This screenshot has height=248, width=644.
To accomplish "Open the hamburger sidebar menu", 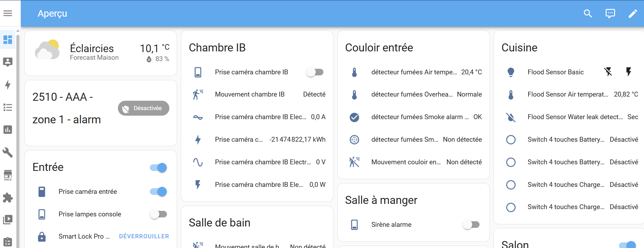I will tap(8, 13).
